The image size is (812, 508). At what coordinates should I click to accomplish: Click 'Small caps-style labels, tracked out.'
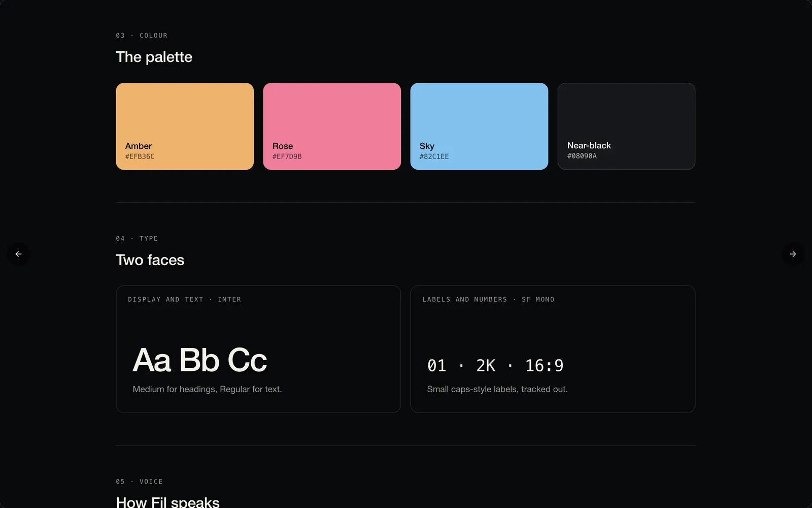click(x=497, y=389)
